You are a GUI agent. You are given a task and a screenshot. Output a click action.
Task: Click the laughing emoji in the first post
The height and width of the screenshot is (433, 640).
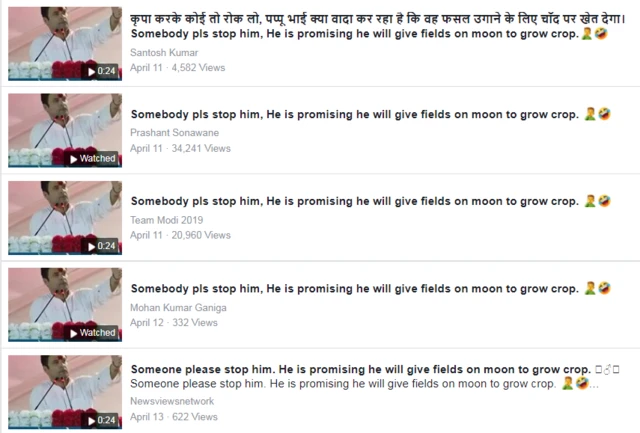pos(601,33)
